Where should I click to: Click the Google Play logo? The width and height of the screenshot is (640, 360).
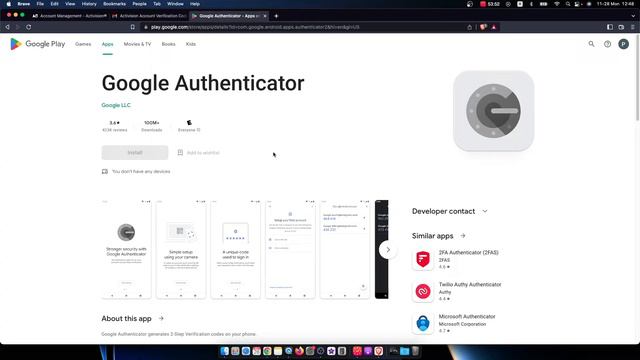[x=38, y=44]
